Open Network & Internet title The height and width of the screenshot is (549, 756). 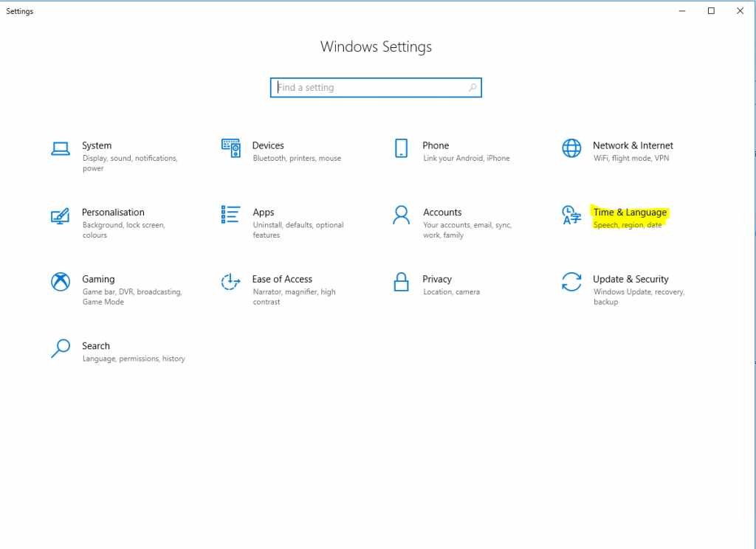tap(633, 145)
